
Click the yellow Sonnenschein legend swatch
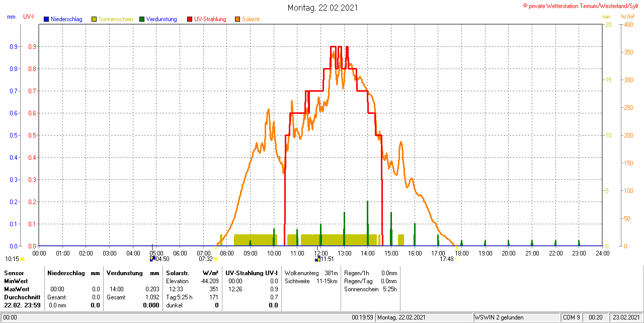coord(94,19)
